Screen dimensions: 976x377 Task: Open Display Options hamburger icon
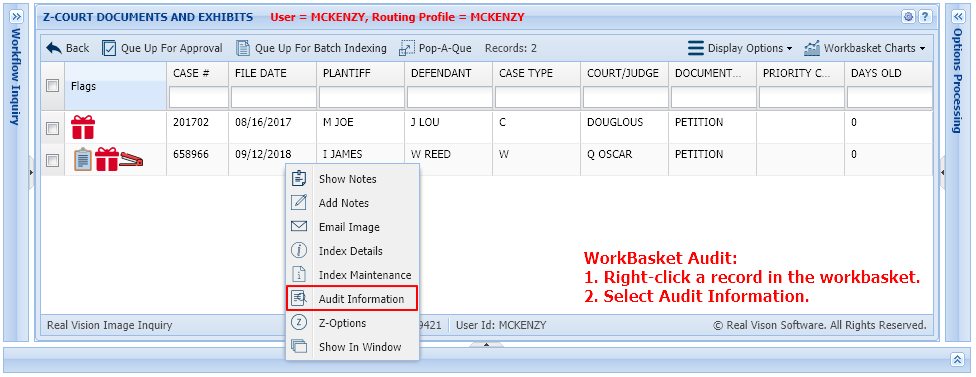pyautogui.click(x=696, y=48)
